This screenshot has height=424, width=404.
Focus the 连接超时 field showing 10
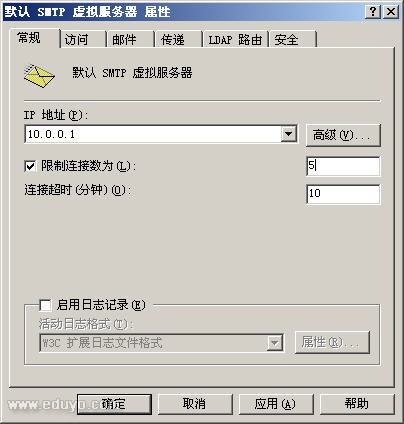pos(343,194)
